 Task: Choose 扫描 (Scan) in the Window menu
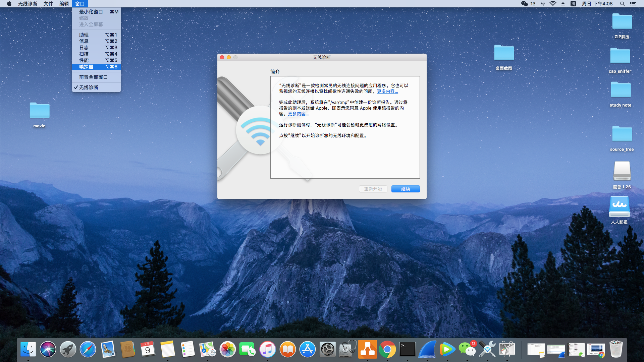(x=84, y=54)
